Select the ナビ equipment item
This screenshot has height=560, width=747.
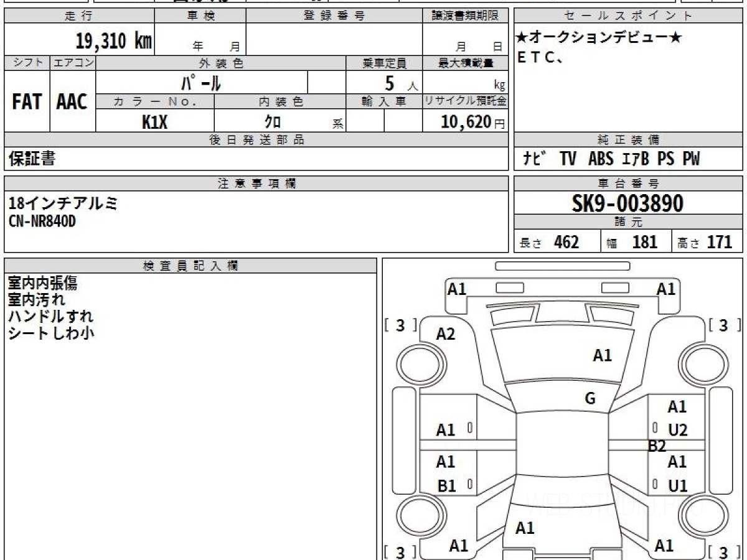pos(535,159)
